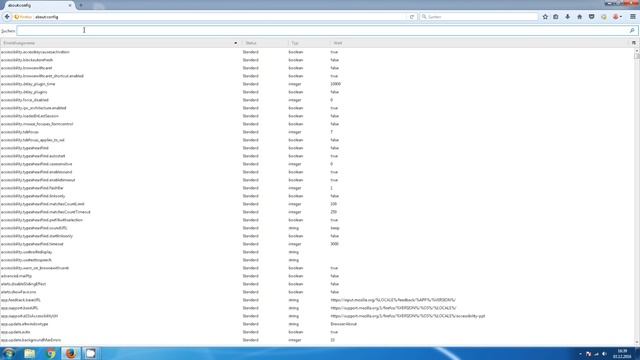Click the scrollbar down arrow
The image size is (640, 360).
coord(637,343)
